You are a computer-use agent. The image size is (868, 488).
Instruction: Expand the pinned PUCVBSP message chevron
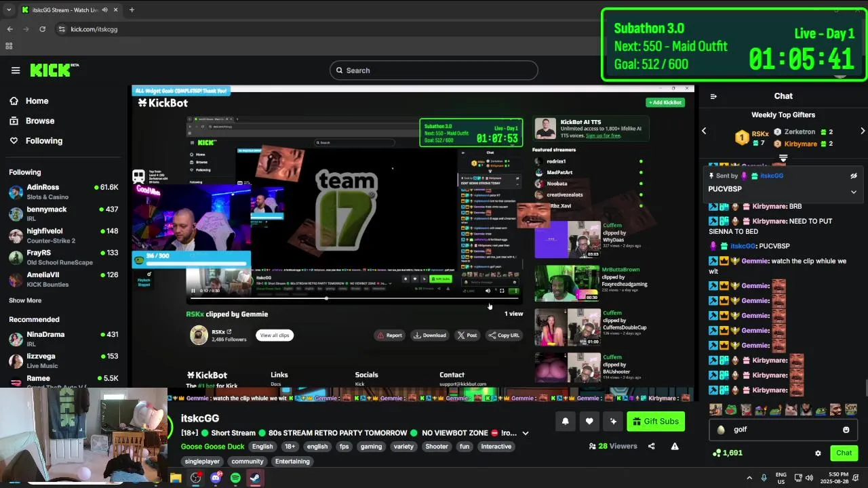pyautogui.click(x=854, y=192)
